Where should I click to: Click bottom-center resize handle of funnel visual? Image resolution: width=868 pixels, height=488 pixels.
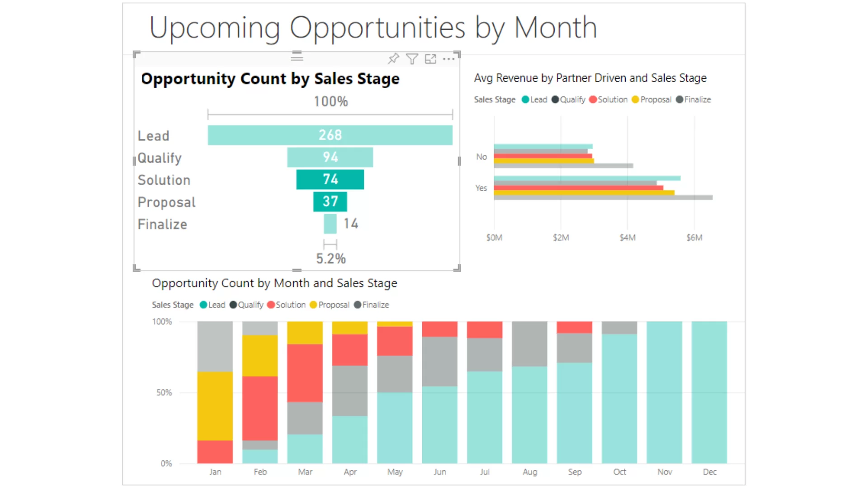click(x=297, y=270)
